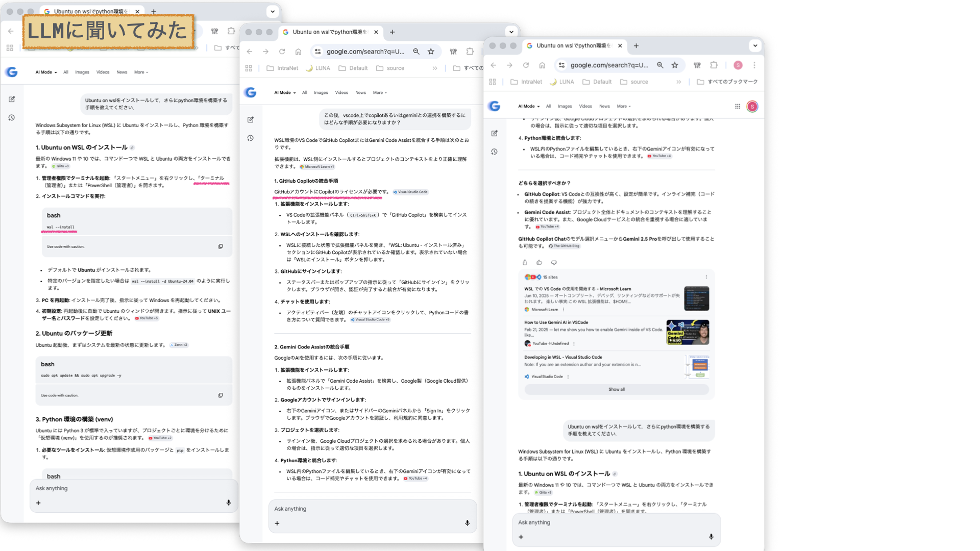Click the microphone in the left window Ask anything box

(x=229, y=503)
